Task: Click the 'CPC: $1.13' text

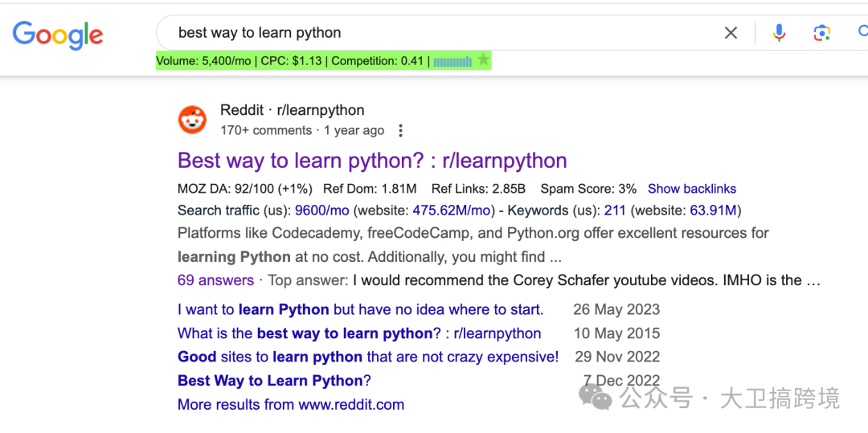Action: click(291, 61)
